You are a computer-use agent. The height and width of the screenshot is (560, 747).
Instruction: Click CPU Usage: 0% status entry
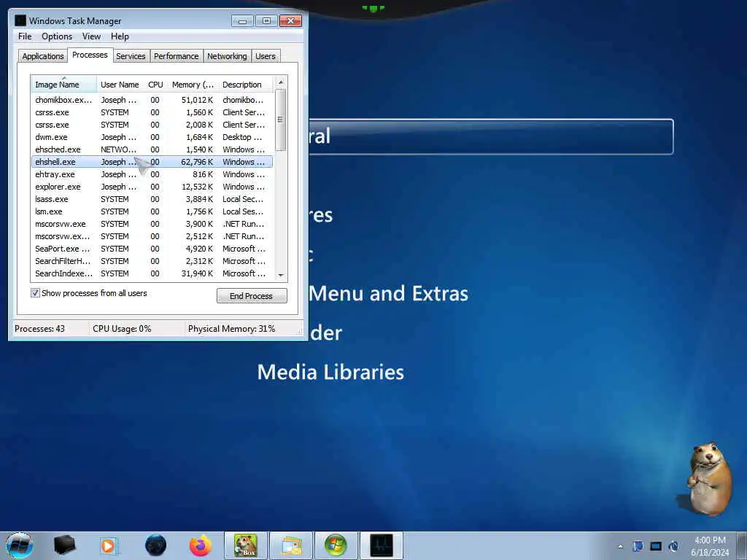(x=122, y=329)
